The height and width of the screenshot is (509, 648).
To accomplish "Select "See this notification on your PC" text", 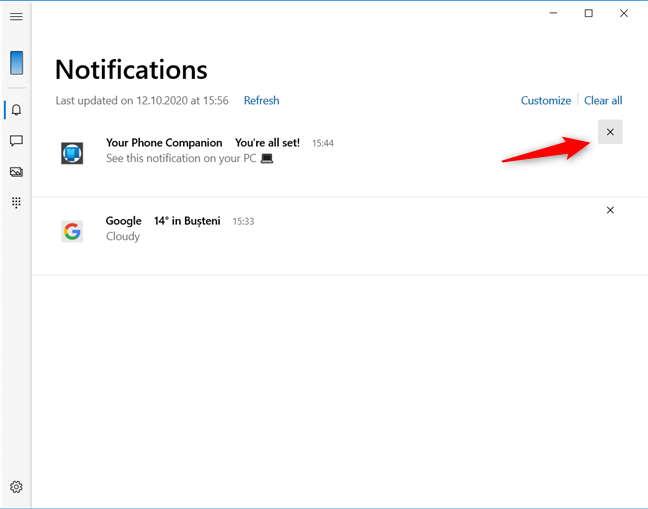I will coord(181,158).
